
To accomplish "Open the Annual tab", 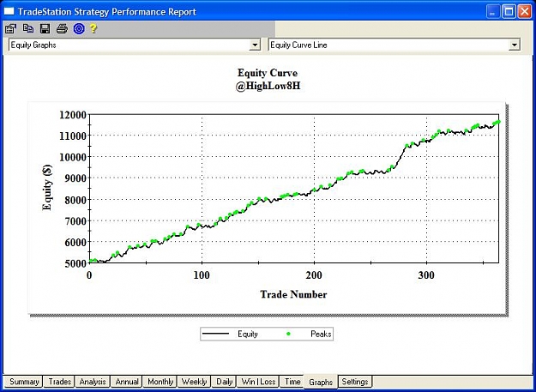I will (126, 382).
